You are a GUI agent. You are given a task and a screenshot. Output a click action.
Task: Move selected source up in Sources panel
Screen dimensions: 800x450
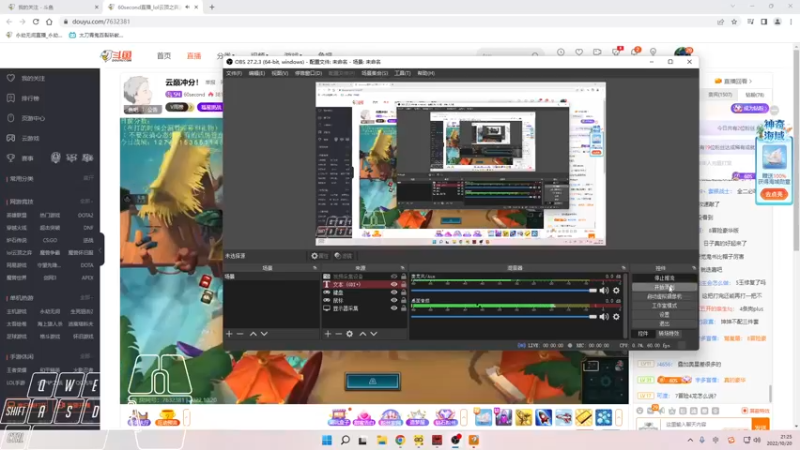363,334
